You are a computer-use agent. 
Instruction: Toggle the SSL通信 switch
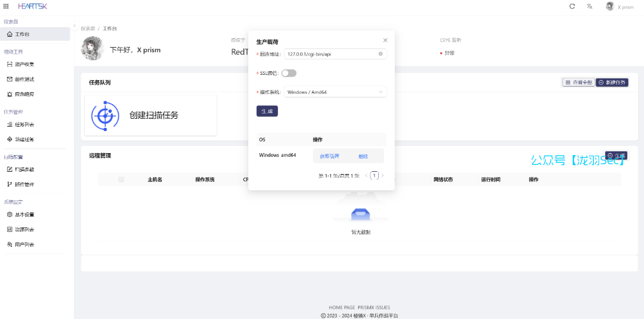288,74
